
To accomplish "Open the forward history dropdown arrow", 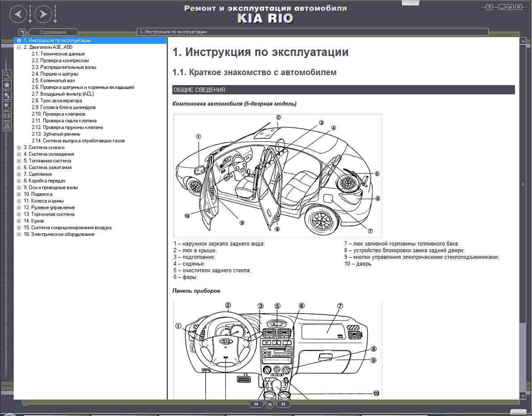I will pos(55,14).
